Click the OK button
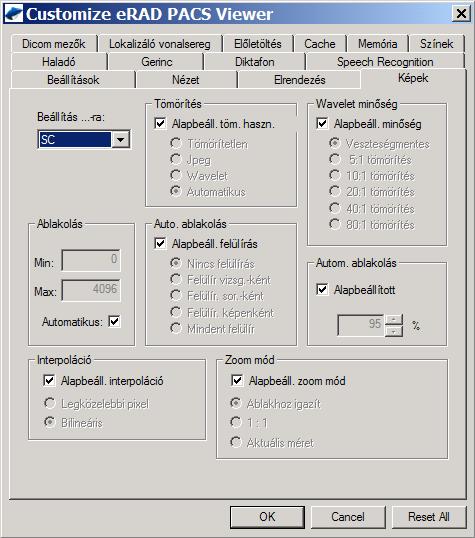The width and height of the screenshot is (475, 538). click(x=267, y=517)
